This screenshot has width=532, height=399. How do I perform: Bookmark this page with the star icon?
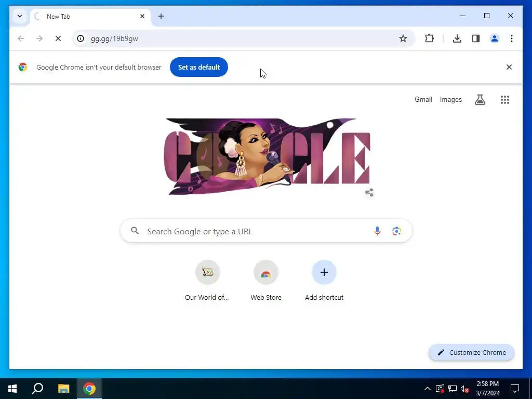(x=403, y=38)
